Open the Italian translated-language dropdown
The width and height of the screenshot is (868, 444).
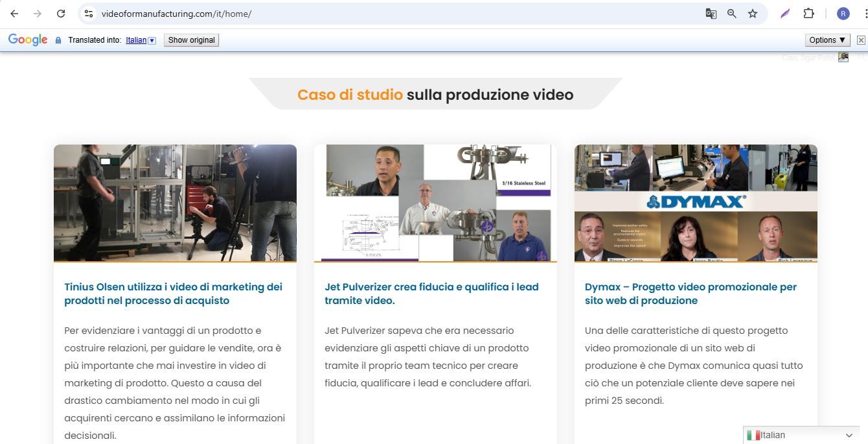point(141,40)
